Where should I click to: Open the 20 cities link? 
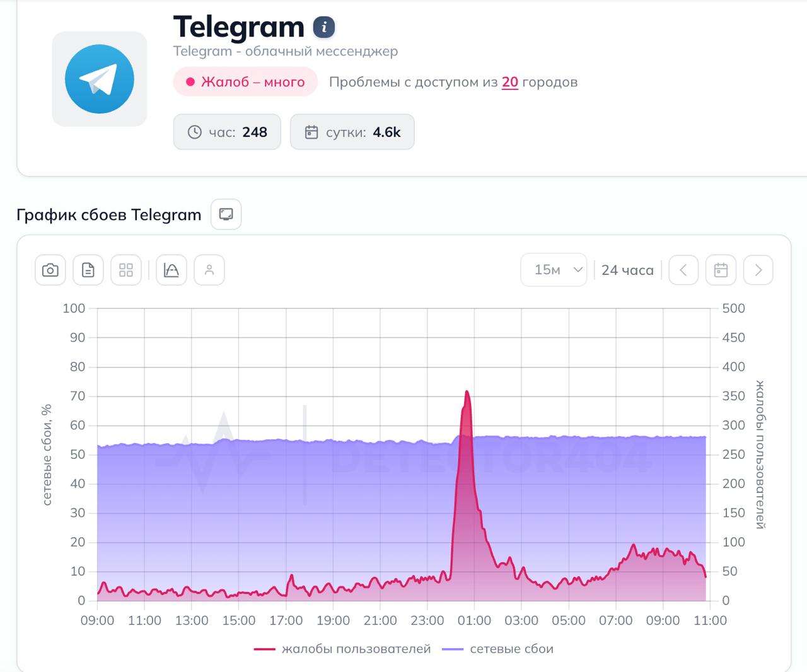[510, 82]
